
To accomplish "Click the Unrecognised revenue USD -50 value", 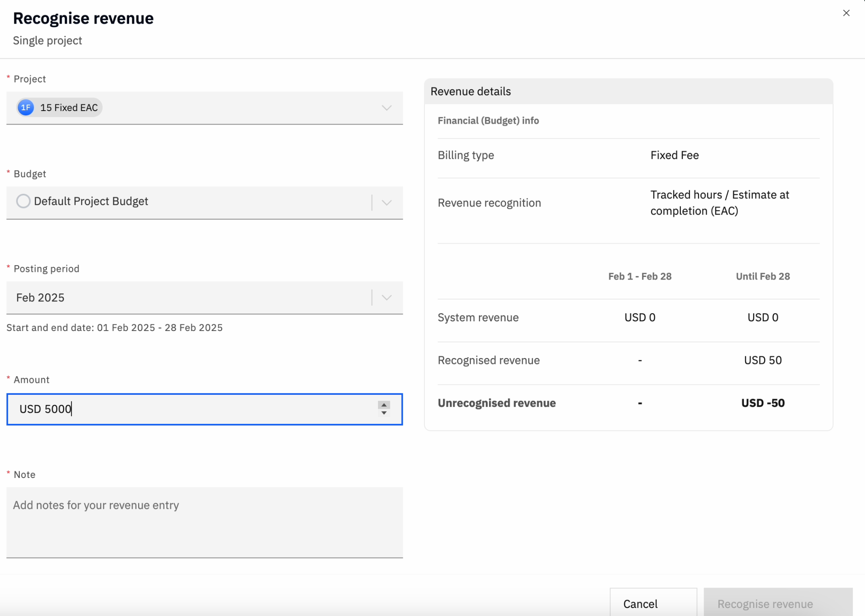I will click(x=763, y=403).
